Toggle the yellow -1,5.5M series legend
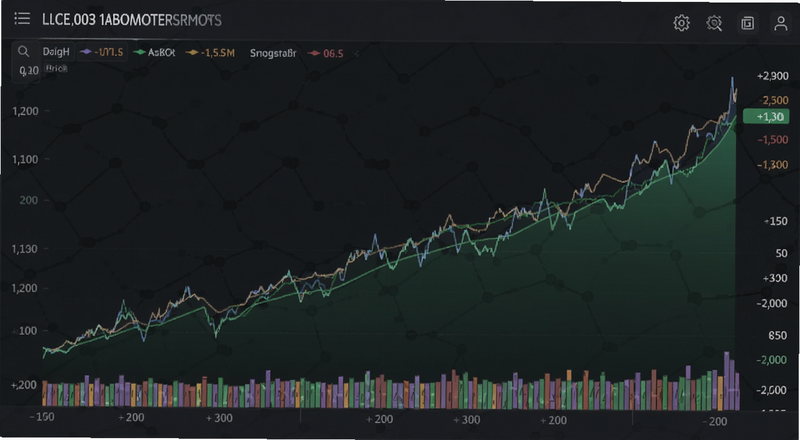 [210, 52]
